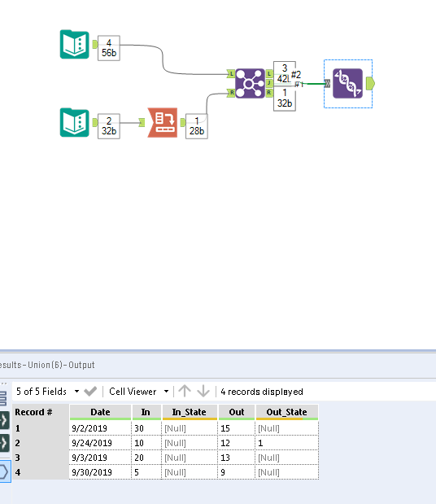Select the Out_State Null cell in 9/3/2019 row

[287, 458]
